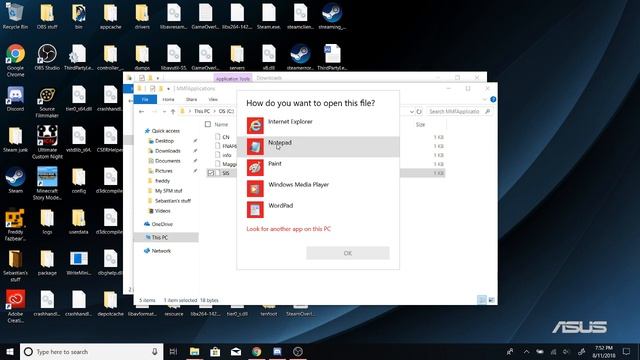This screenshot has width=640, height=360.
Task: Open Sebastian's stuff desktop folder
Action: coord(16,265)
